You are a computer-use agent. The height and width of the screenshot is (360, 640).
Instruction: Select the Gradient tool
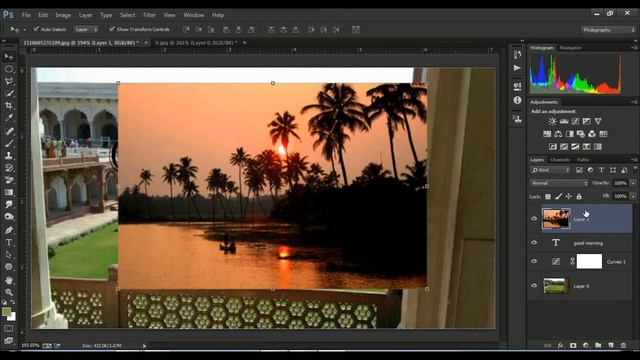click(9, 192)
